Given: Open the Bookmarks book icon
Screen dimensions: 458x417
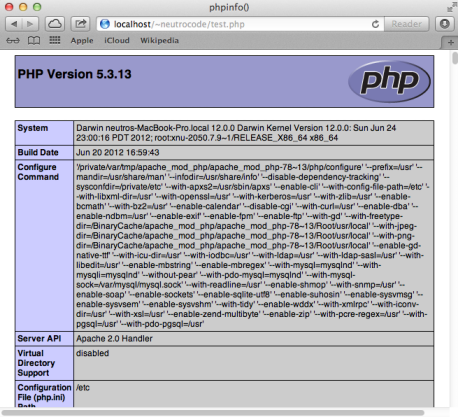Looking at the screenshot, I should (34, 41).
